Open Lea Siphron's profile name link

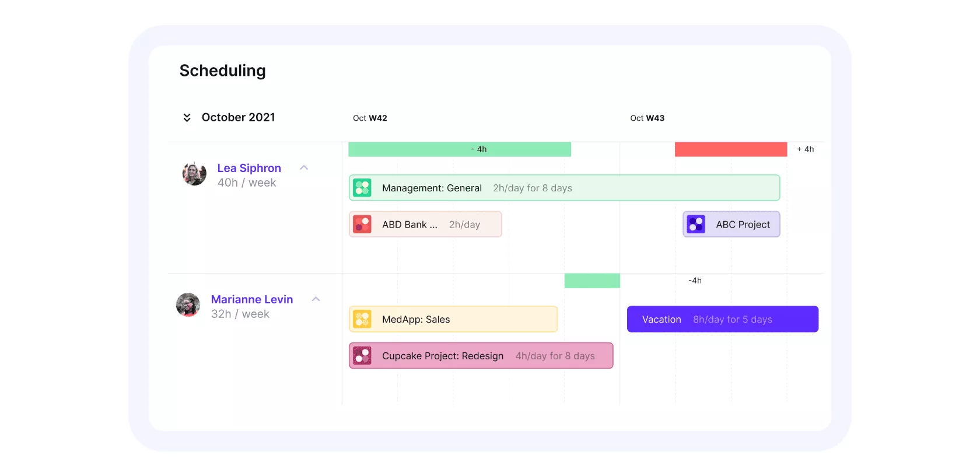point(249,168)
